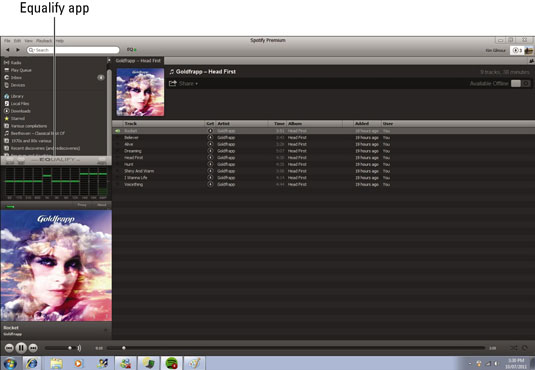The height and width of the screenshot is (370, 535).
Task: Seek on the track progress bar
Action: point(296,348)
